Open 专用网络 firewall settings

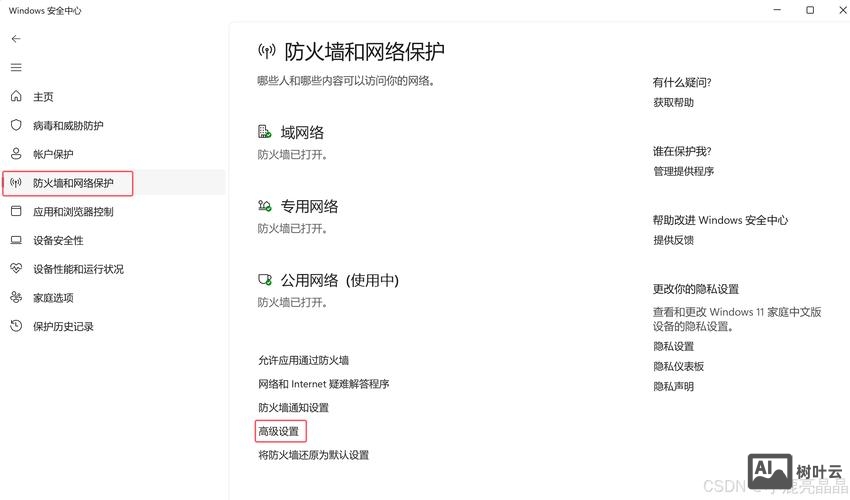309,206
